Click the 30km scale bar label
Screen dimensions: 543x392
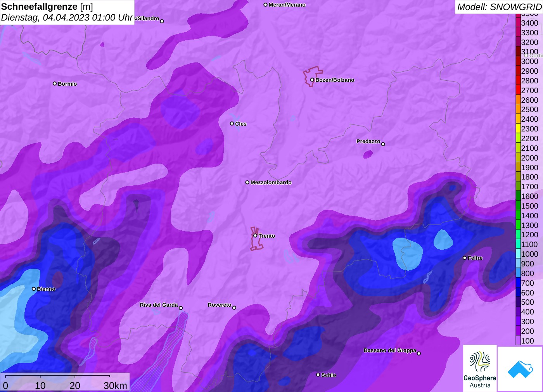115,385
